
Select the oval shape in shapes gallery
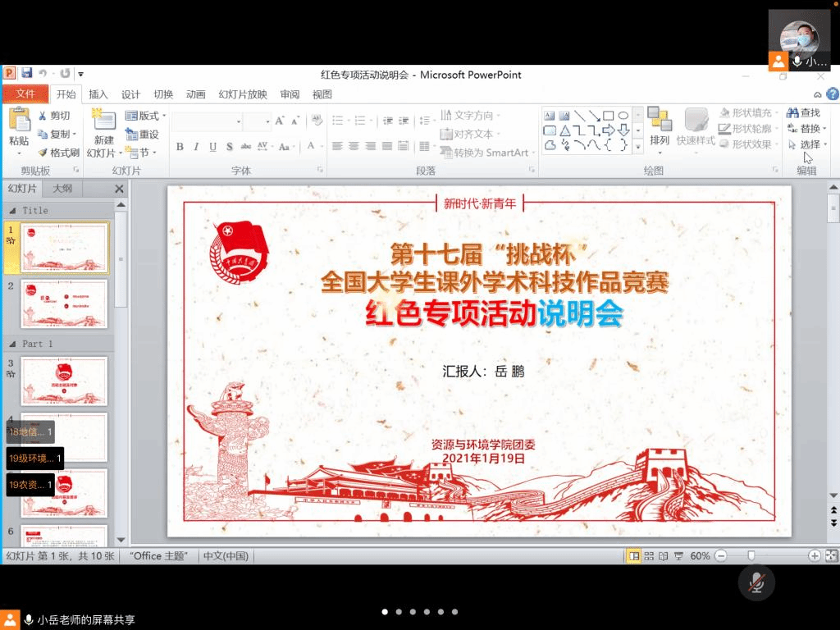pos(623,116)
